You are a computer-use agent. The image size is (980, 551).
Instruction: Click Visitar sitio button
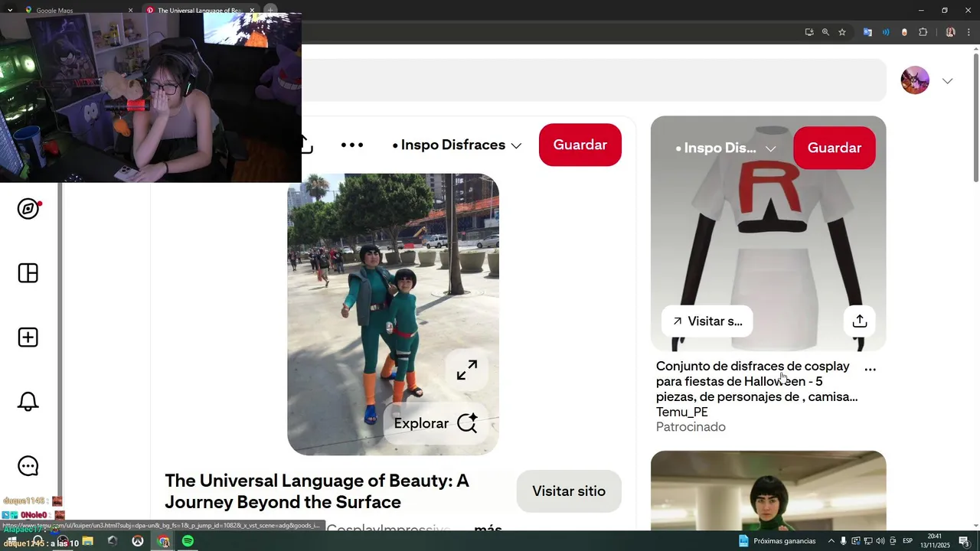coord(569,491)
